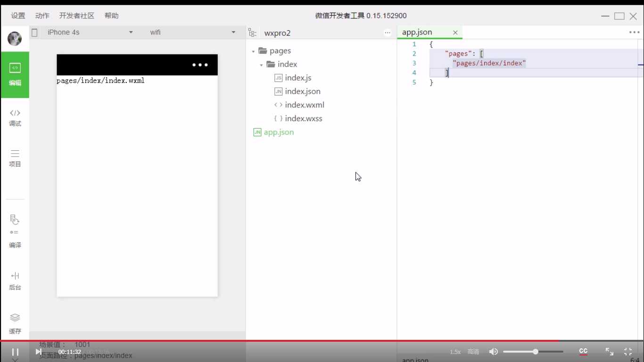Image resolution: width=644 pixels, height=362 pixels.
Task: Click the project tree icon beside wxpro2
Action: tap(252, 33)
